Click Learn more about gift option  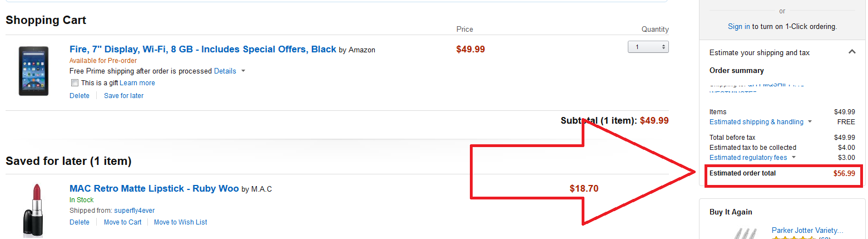(x=137, y=83)
